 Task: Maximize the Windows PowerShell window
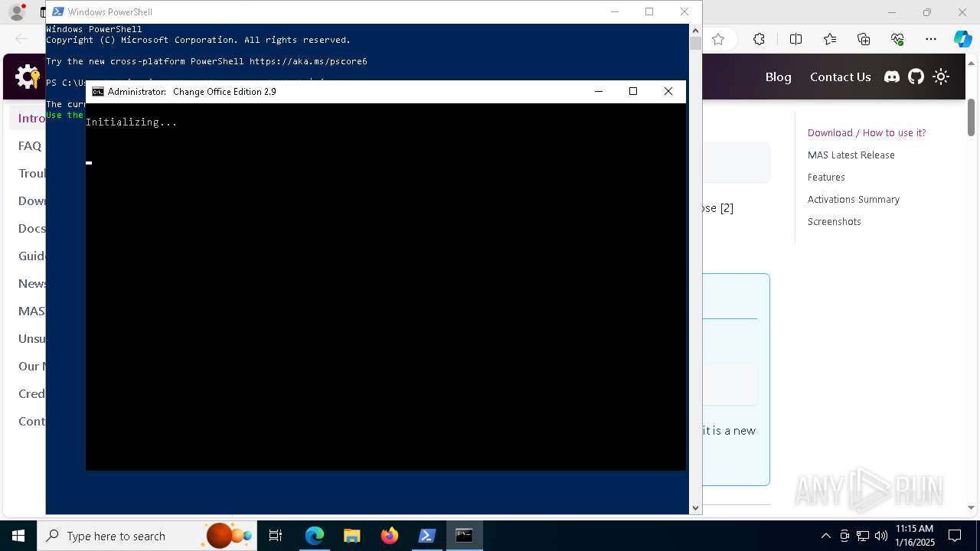(649, 11)
